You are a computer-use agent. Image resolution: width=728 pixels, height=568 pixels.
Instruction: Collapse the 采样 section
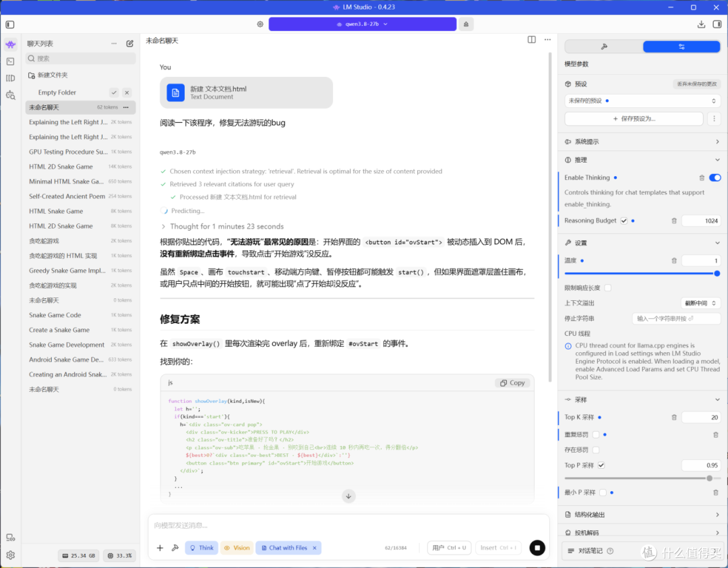pyautogui.click(x=642, y=400)
